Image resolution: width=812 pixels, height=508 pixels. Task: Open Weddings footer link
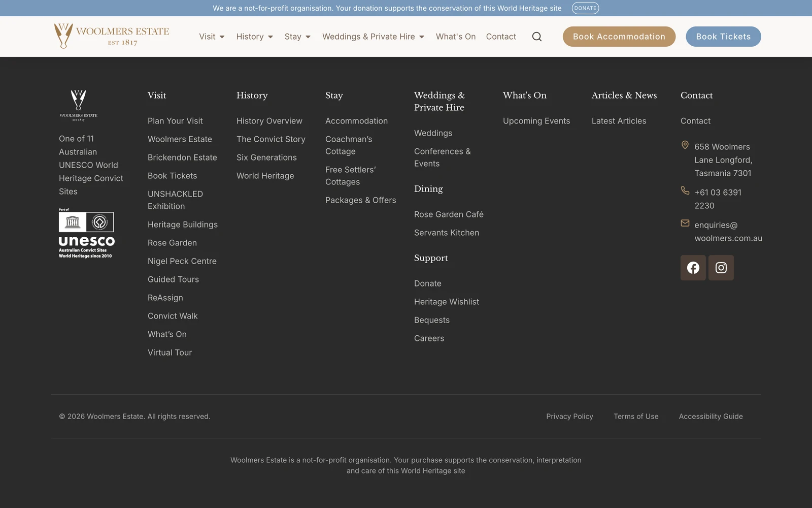(x=433, y=133)
